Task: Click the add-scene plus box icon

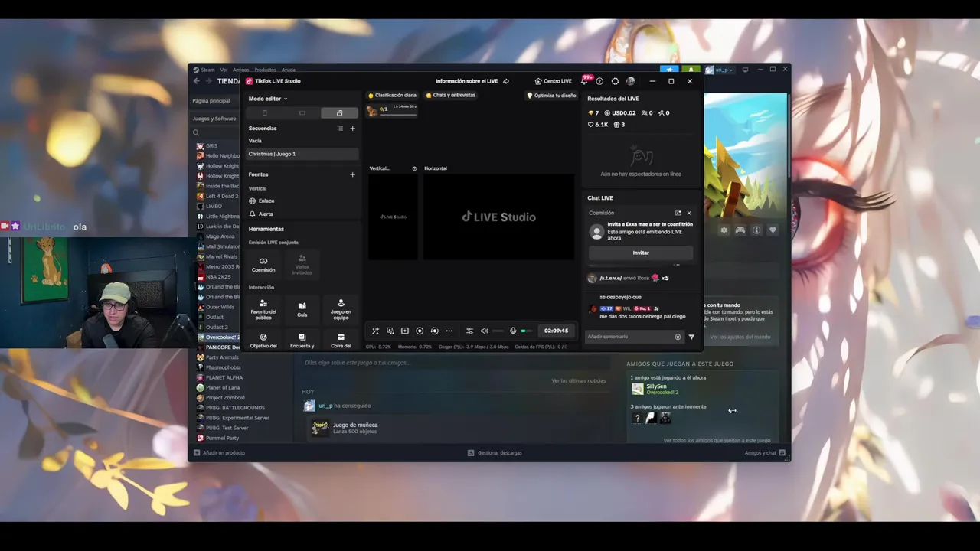Action: (405, 331)
